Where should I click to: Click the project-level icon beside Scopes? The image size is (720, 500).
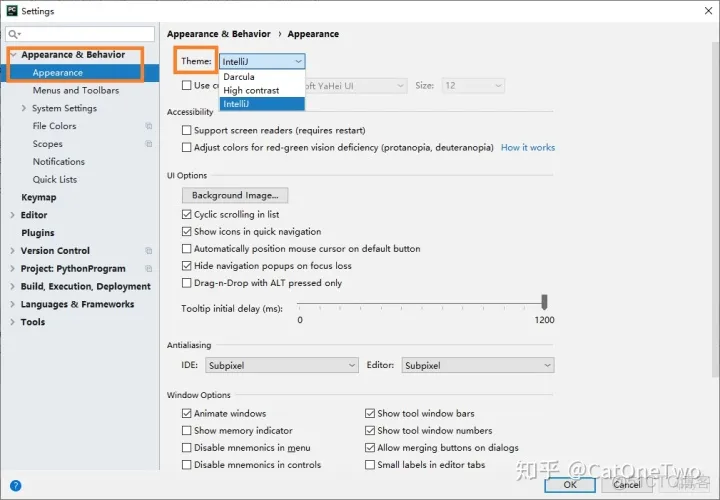point(149,144)
